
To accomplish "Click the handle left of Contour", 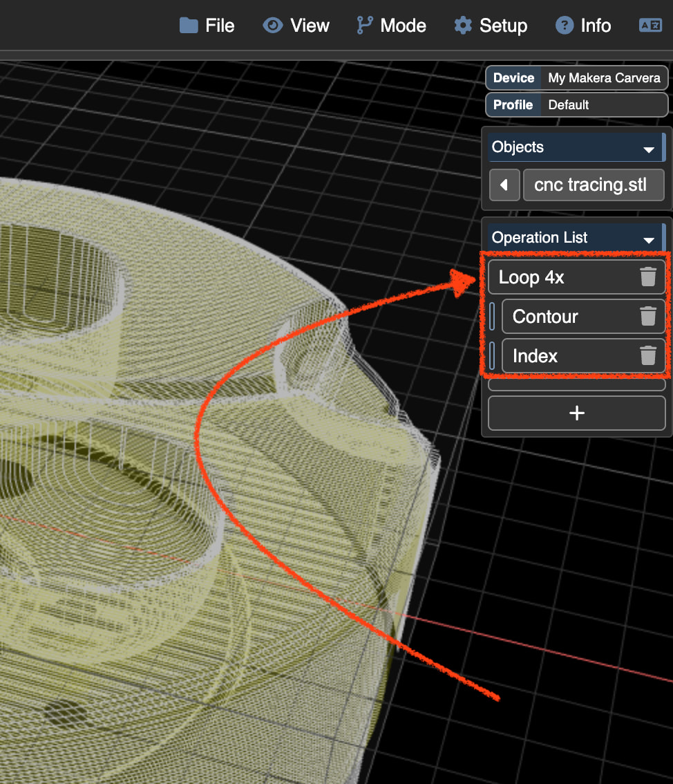I will 492,317.
